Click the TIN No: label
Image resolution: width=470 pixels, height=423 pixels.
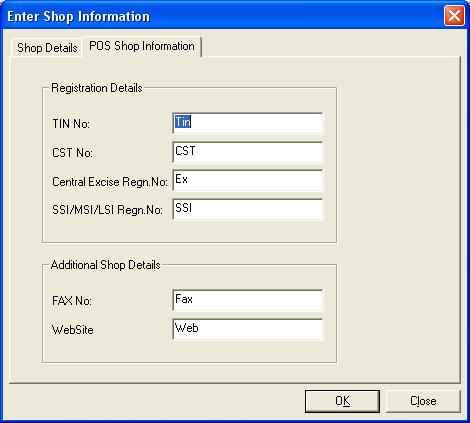(71, 124)
